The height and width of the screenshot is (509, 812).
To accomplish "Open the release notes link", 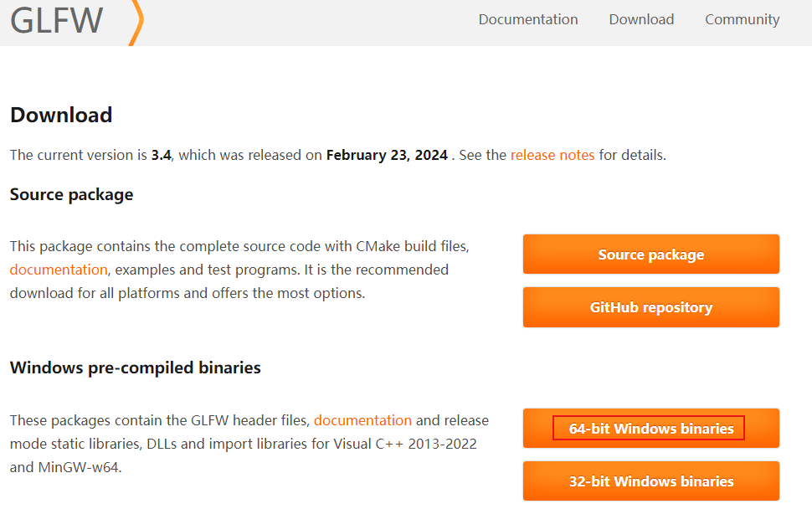I will click(x=552, y=155).
